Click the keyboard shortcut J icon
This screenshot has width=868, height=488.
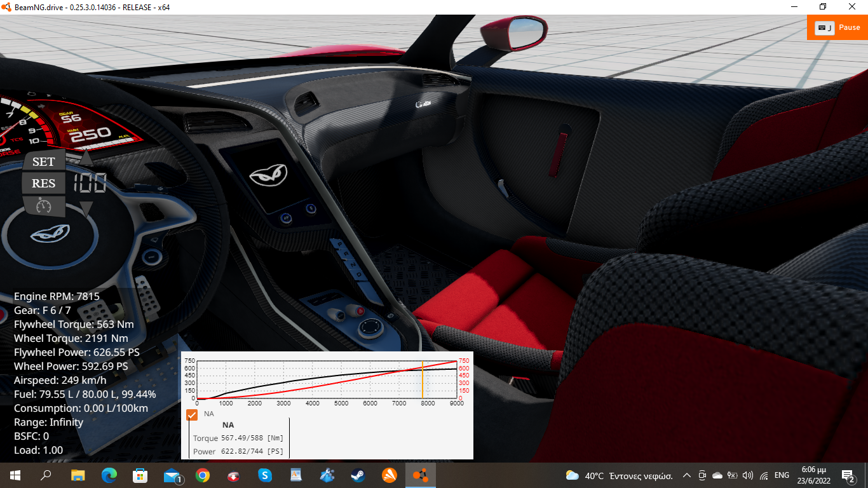(824, 28)
